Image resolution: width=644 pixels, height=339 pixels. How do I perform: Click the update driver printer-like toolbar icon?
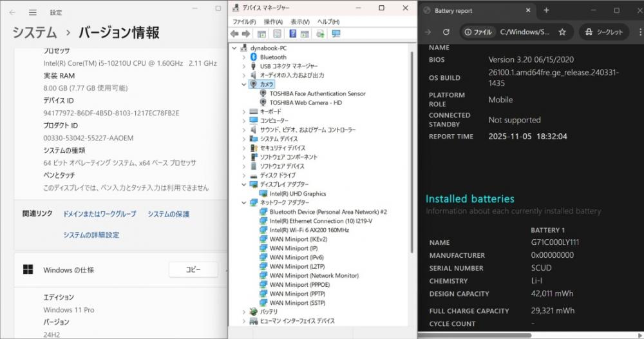tap(320, 34)
